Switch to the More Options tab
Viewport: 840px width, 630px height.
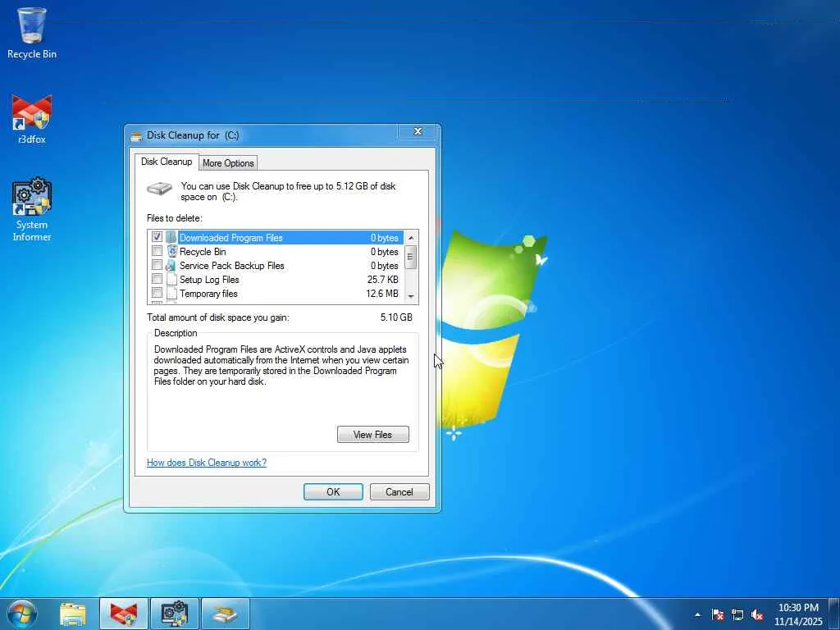[228, 163]
